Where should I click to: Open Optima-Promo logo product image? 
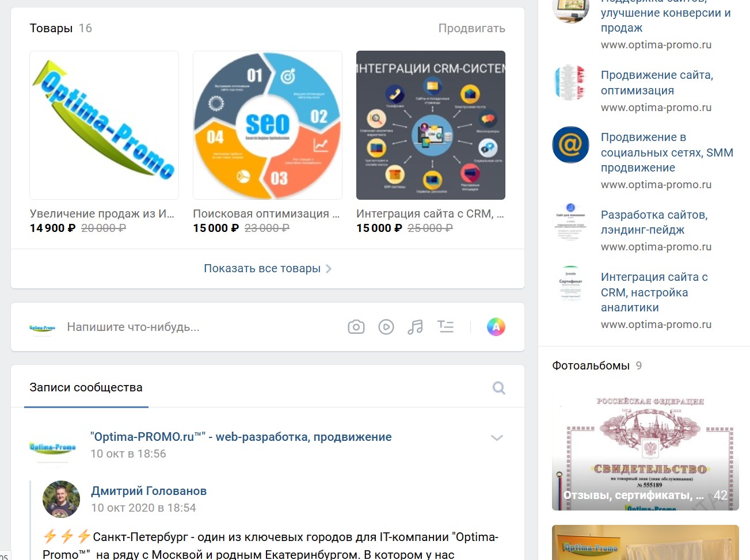(104, 125)
